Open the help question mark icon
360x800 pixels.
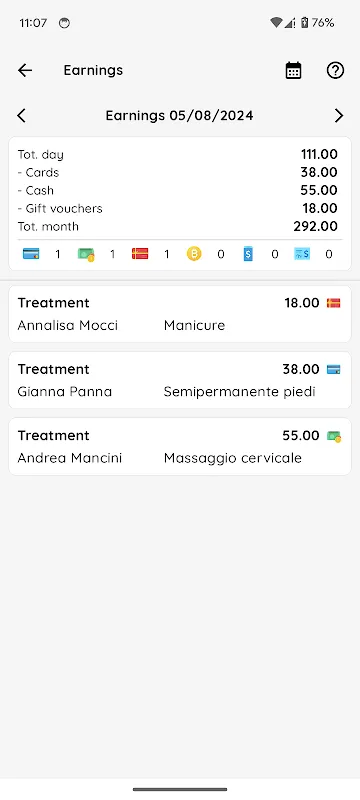[336, 70]
